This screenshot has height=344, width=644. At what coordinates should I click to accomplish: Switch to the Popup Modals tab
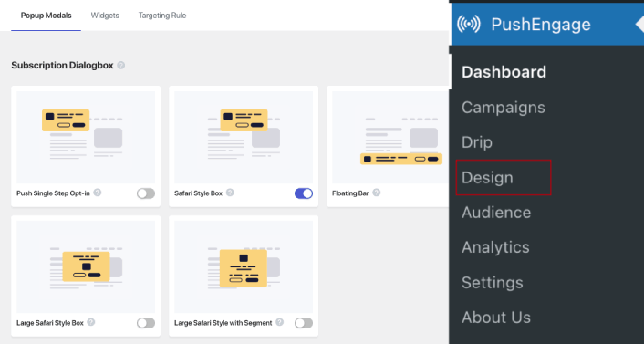click(46, 16)
